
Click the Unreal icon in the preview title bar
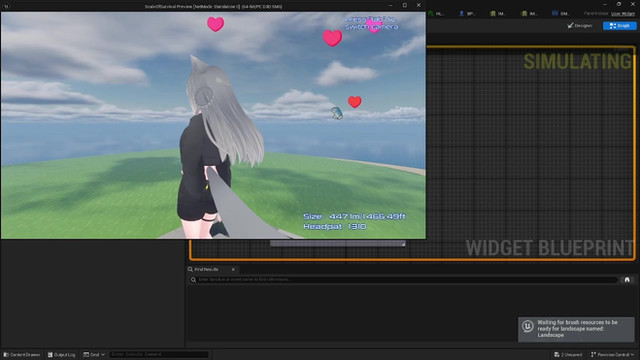[x=6, y=6]
